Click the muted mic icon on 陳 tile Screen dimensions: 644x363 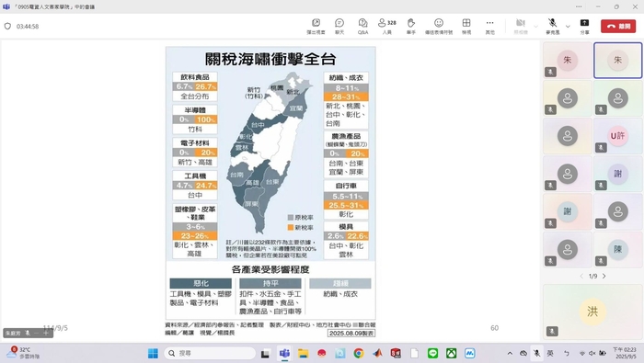coord(601,261)
